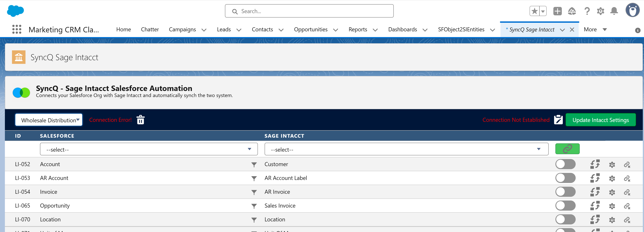The height and width of the screenshot is (232, 644).
Task: Click the Favorites star icon
Action: coord(534,11)
